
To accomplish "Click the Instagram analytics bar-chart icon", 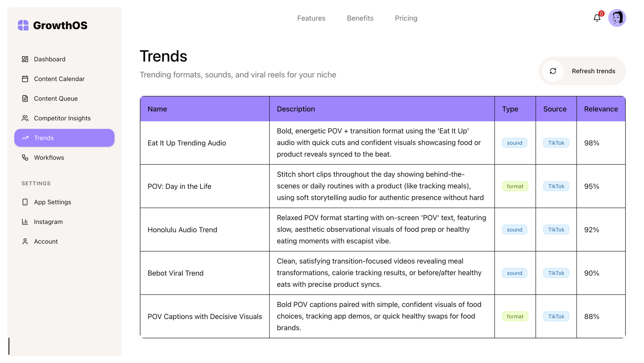I will click(x=25, y=222).
